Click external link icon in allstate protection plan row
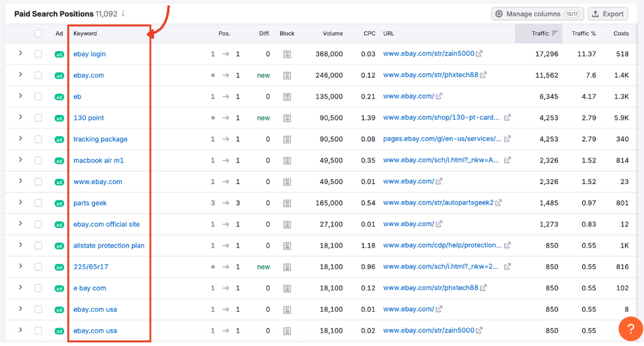This screenshot has height=346, width=644. (507, 245)
